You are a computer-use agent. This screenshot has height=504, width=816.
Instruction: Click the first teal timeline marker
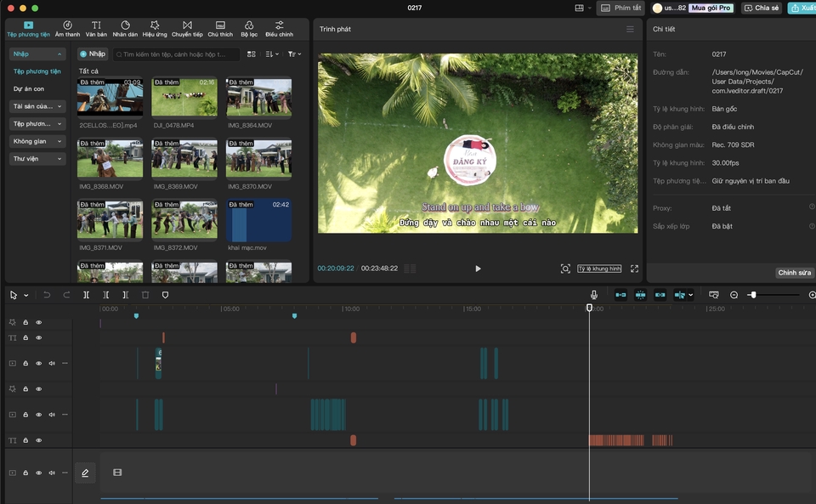[136, 315]
